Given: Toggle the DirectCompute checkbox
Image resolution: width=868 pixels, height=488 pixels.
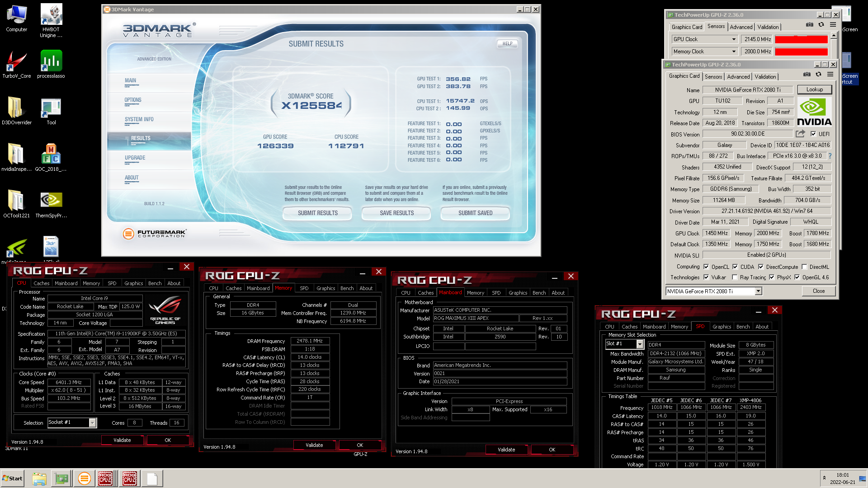Looking at the screenshot, I should (761, 267).
